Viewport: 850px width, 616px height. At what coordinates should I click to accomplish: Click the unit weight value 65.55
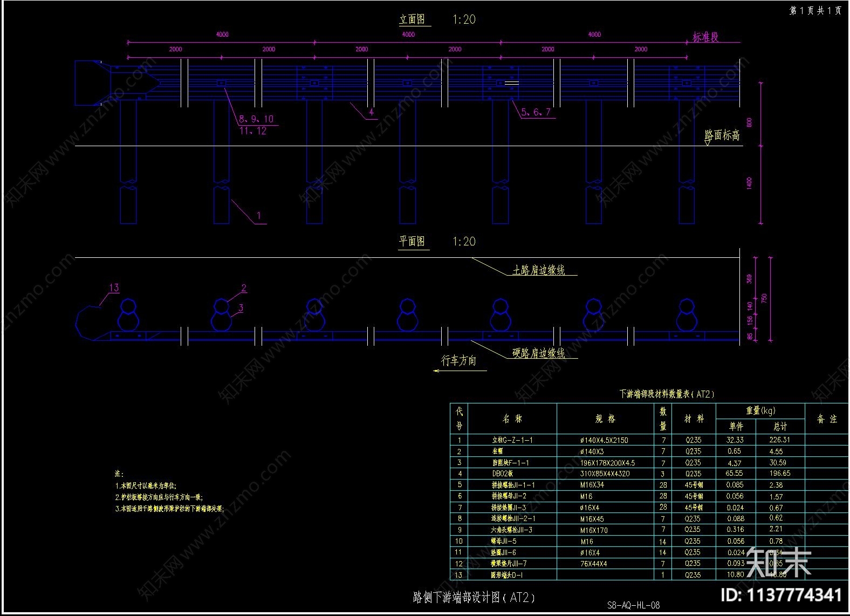click(x=735, y=473)
